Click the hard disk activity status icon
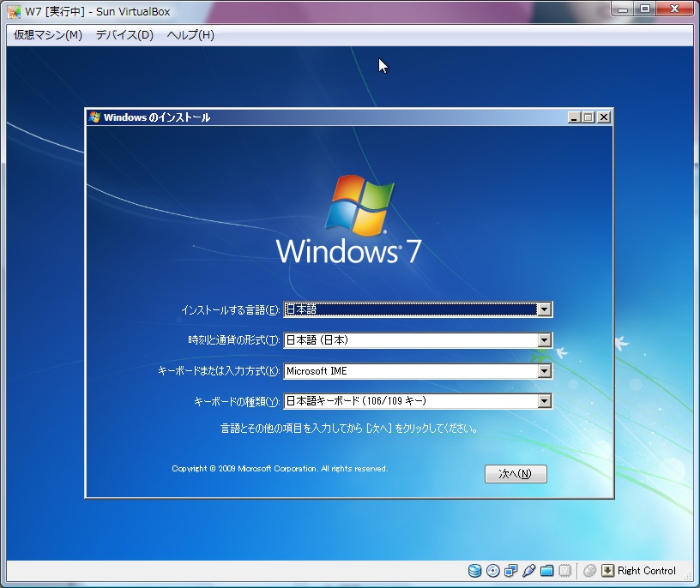Screen dimensions: 700x588 click(474, 571)
